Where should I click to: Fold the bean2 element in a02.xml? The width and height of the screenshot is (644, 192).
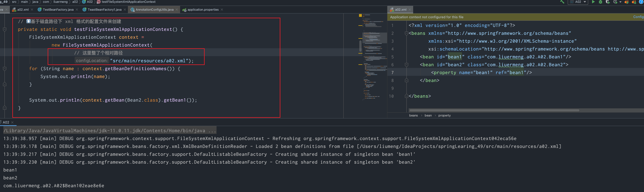point(407,65)
